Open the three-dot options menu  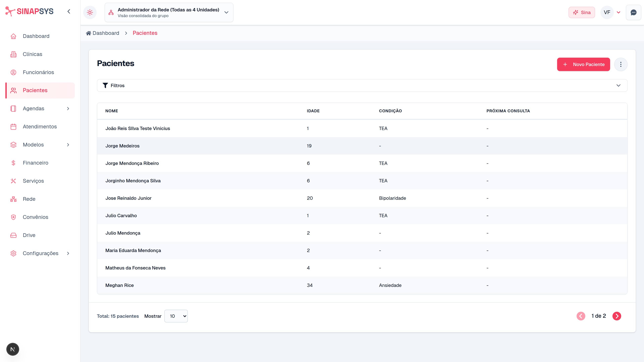[x=621, y=65]
